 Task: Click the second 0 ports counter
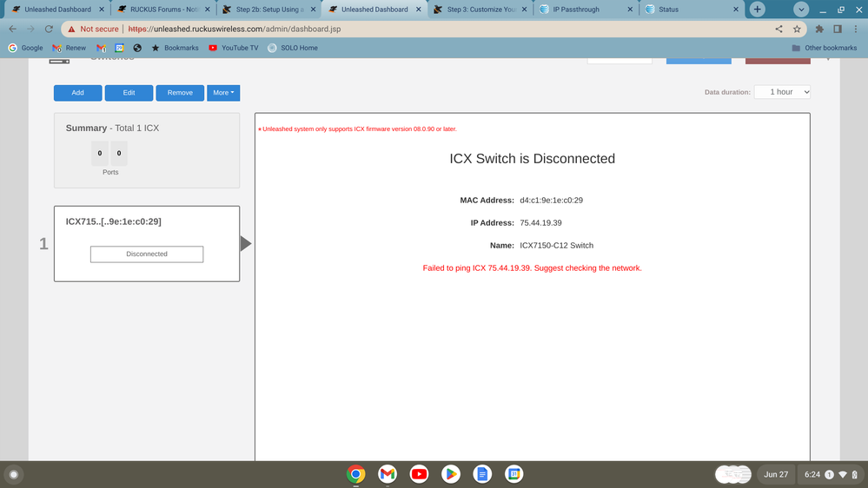tap(119, 154)
